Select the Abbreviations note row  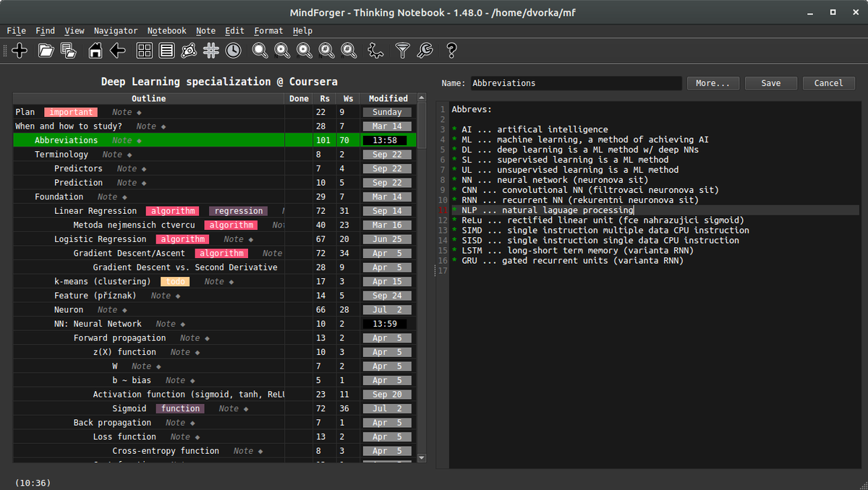[215, 140]
